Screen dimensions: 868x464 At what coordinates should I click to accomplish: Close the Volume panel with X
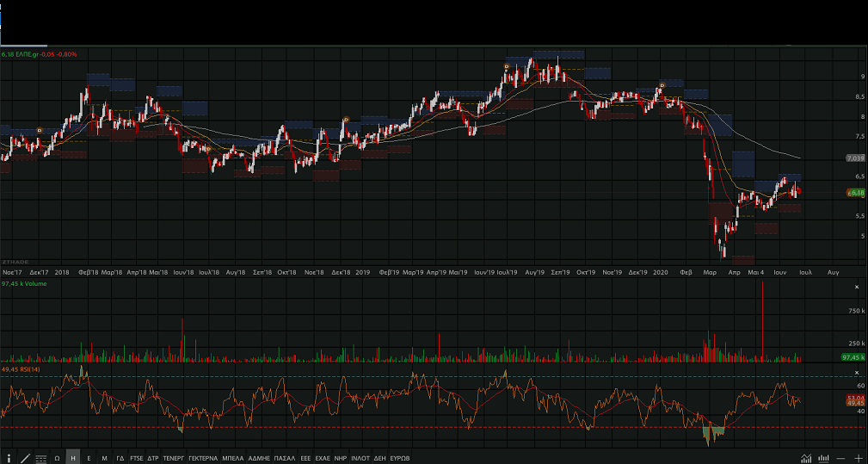pos(856,286)
